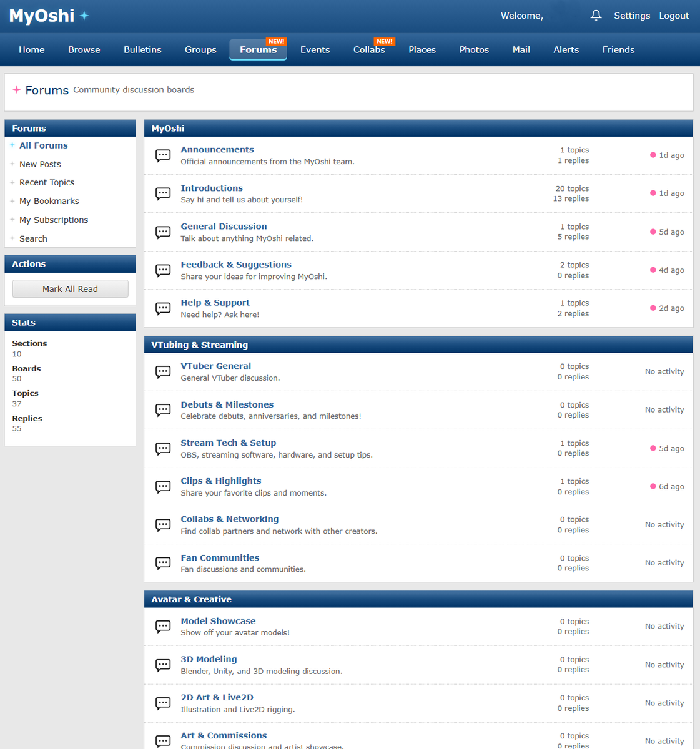The height and width of the screenshot is (749, 700).
Task: Open the VTuber General board link
Action: 216,366
